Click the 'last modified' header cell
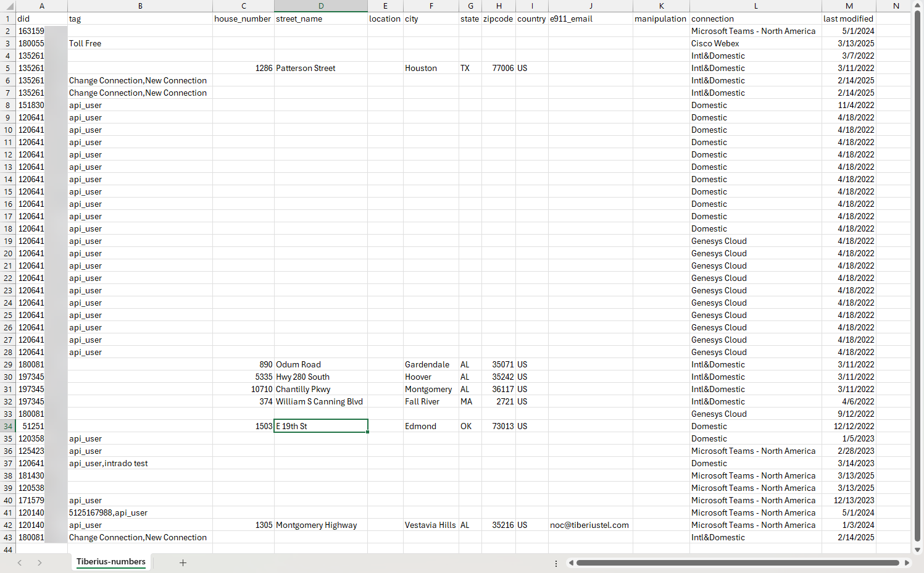 (849, 19)
